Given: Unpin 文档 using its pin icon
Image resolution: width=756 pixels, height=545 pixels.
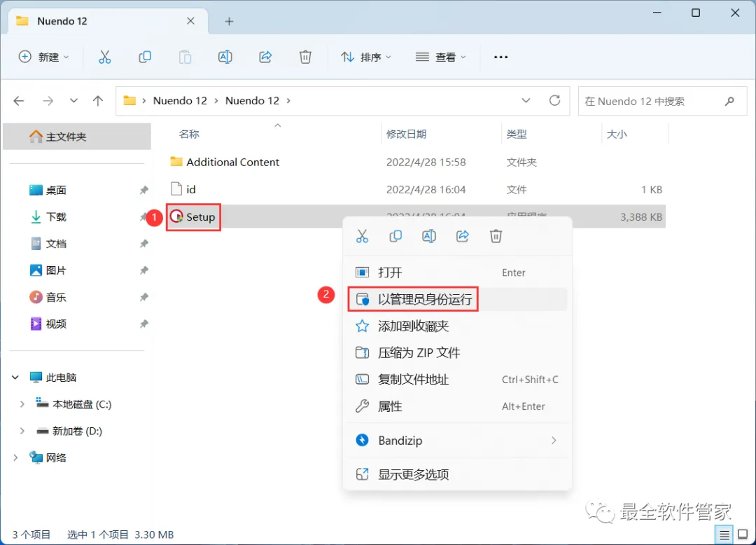Looking at the screenshot, I should pos(143,244).
